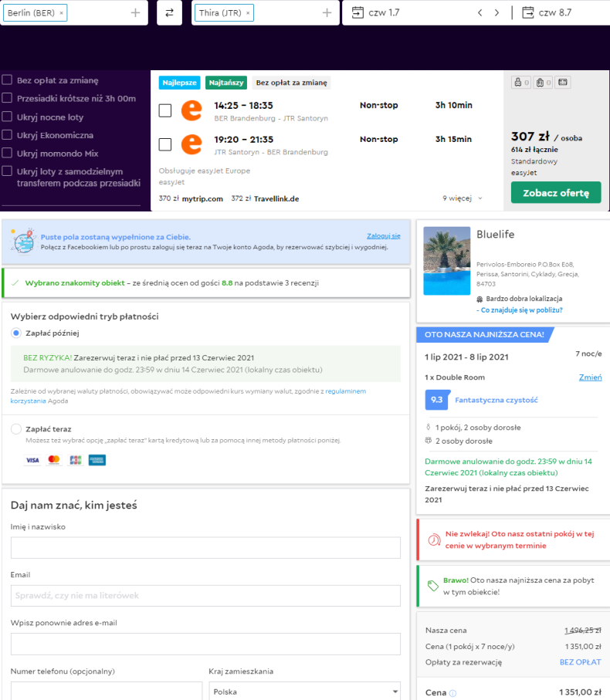Swap origin and destination airports
610x700 pixels.
(x=169, y=13)
